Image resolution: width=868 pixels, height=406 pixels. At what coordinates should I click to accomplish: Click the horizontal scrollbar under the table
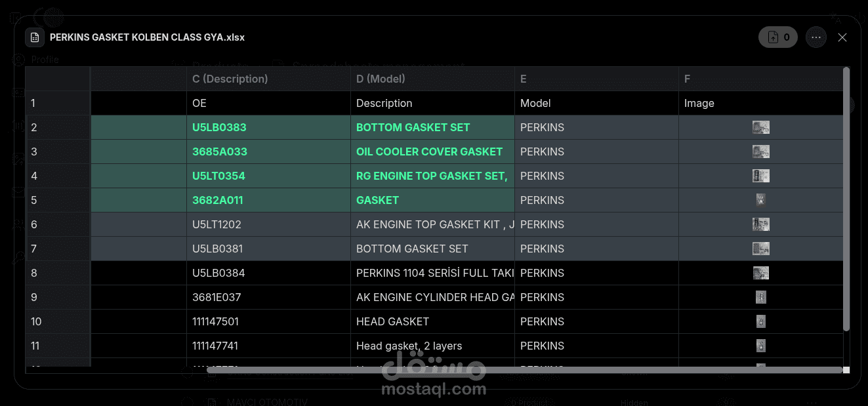tap(525, 370)
